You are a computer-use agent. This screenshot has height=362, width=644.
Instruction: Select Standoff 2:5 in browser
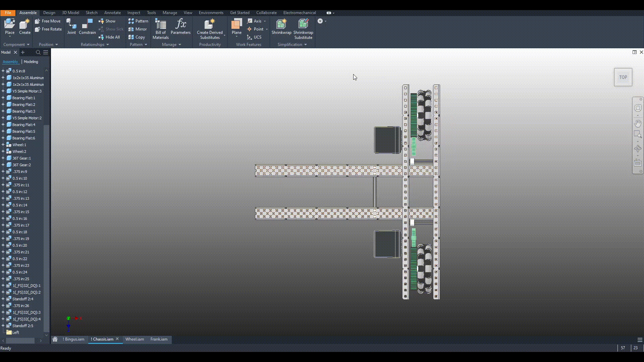point(23,326)
